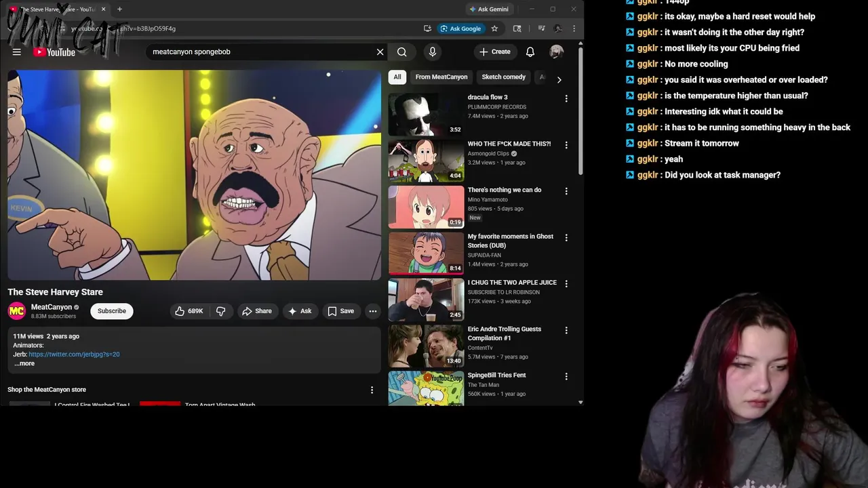868x488 pixels.
Task: Click the Create button
Action: [x=494, y=52]
